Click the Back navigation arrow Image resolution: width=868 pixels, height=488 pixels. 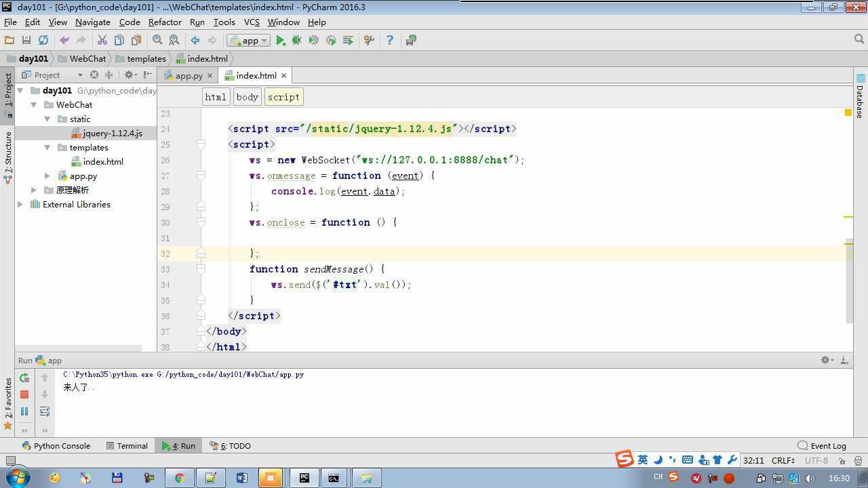pyautogui.click(x=195, y=41)
